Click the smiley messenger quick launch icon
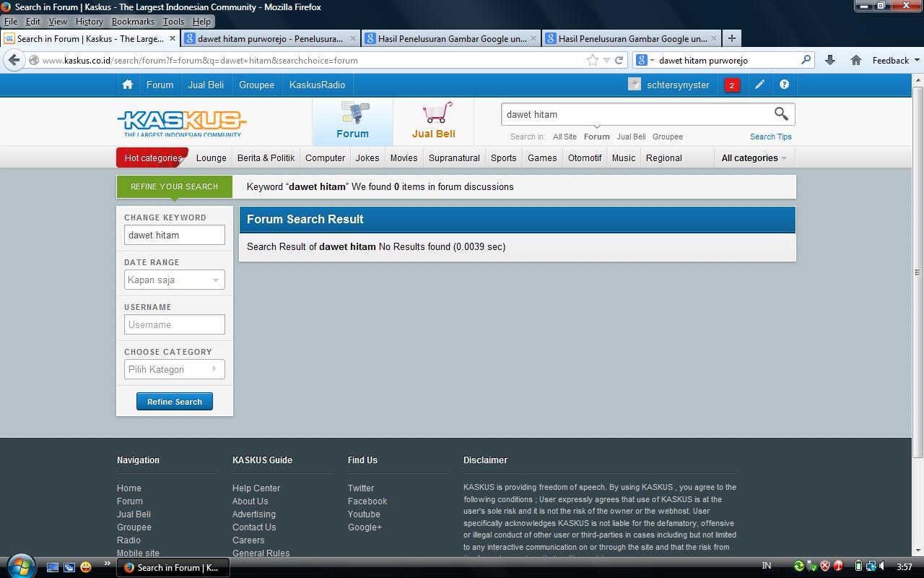 coord(86,567)
